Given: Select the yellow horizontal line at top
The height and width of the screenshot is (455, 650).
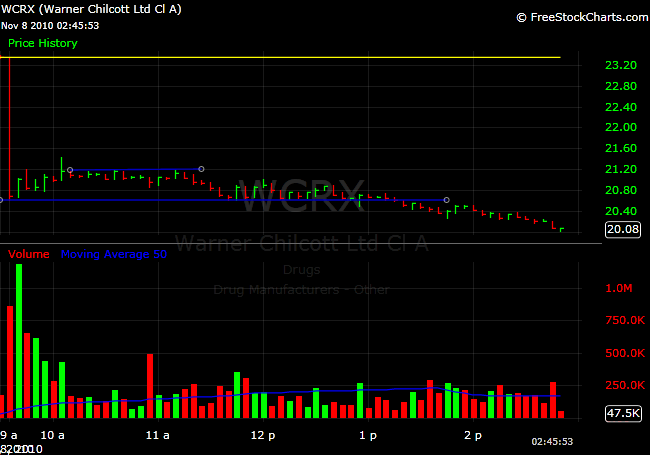Looking at the screenshot, I should 280,57.
